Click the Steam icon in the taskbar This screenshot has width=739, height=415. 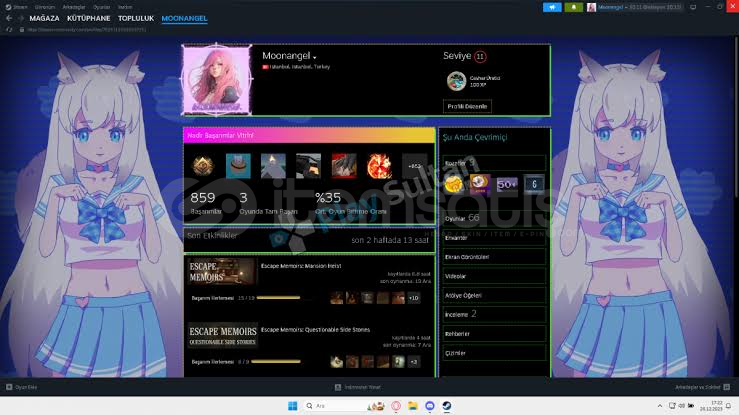446,406
